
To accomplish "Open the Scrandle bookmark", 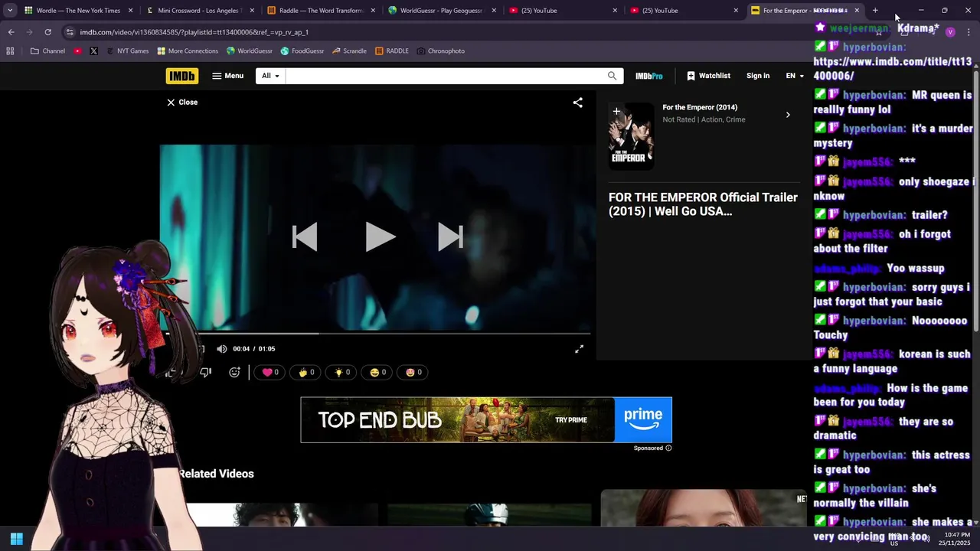I will coord(349,51).
